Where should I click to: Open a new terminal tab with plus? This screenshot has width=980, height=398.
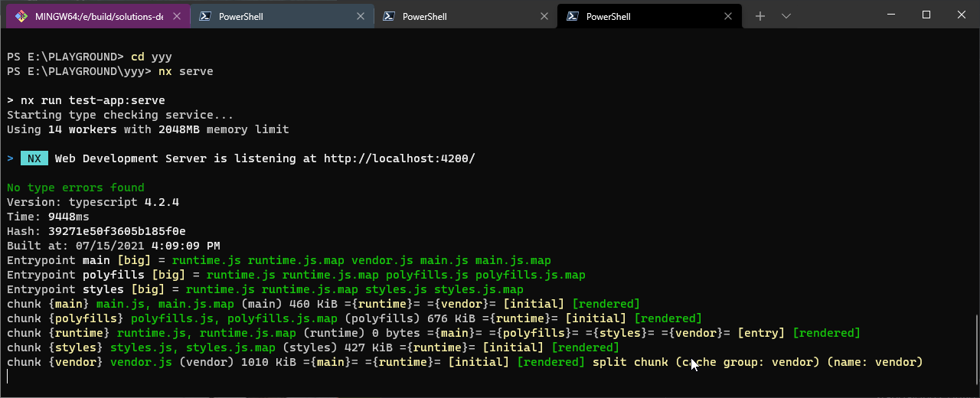pyautogui.click(x=759, y=16)
